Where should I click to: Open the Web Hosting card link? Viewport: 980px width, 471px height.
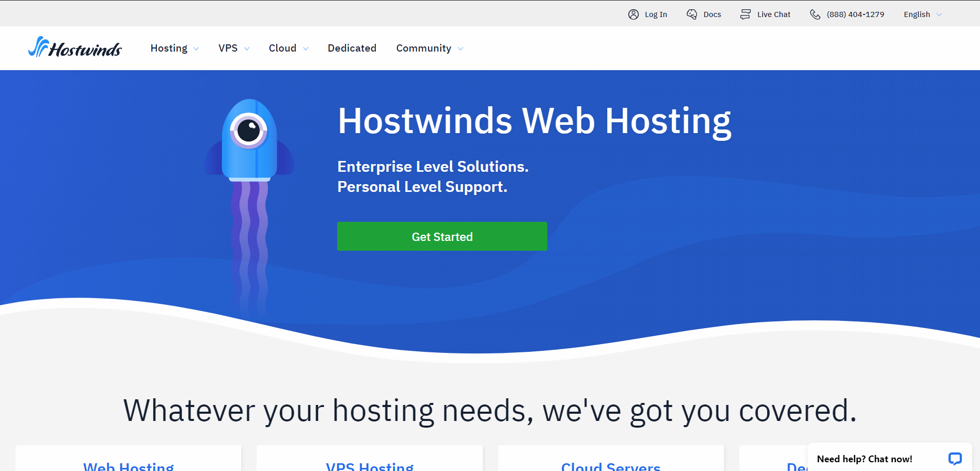coord(129,466)
